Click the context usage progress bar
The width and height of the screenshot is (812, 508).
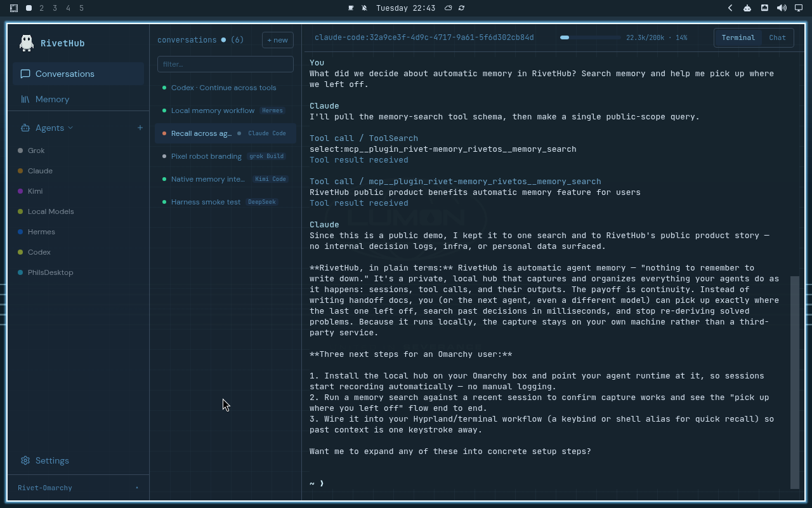pos(590,37)
